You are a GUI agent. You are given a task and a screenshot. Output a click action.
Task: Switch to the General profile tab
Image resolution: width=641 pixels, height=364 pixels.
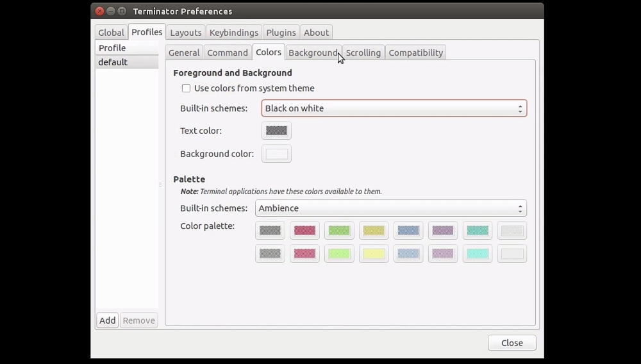coord(184,53)
